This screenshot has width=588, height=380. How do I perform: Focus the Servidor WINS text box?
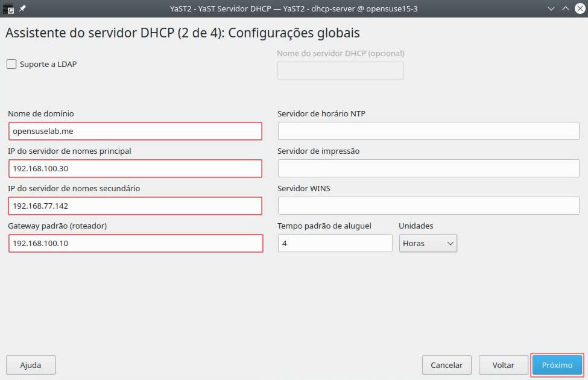428,206
